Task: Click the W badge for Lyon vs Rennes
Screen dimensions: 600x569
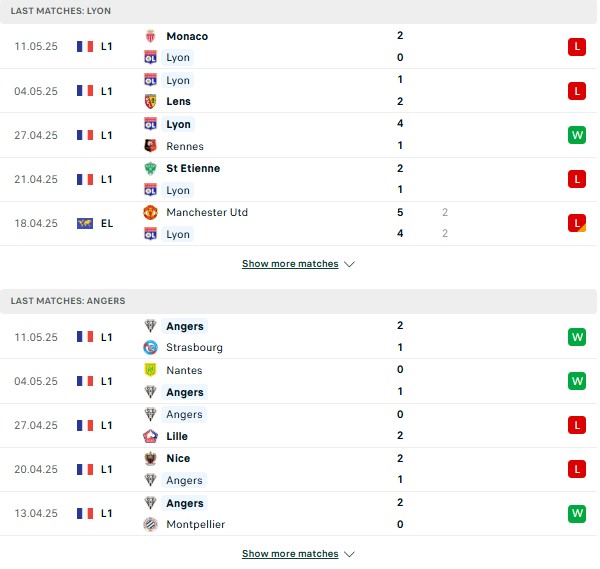Action: click(577, 135)
